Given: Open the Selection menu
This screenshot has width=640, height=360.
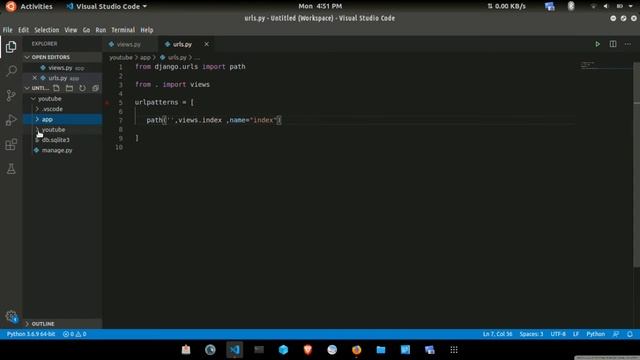Looking at the screenshot, I should tap(47, 30).
